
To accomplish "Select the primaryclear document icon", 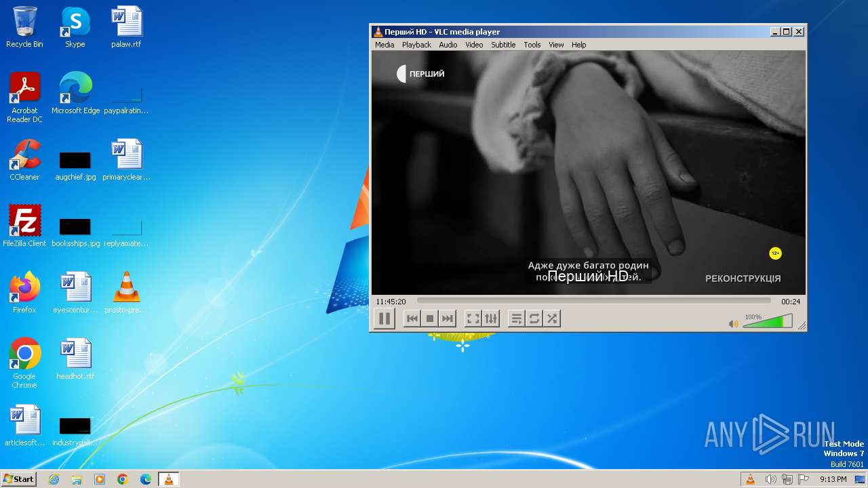I will pyautogui.click(x=126, y=160).
